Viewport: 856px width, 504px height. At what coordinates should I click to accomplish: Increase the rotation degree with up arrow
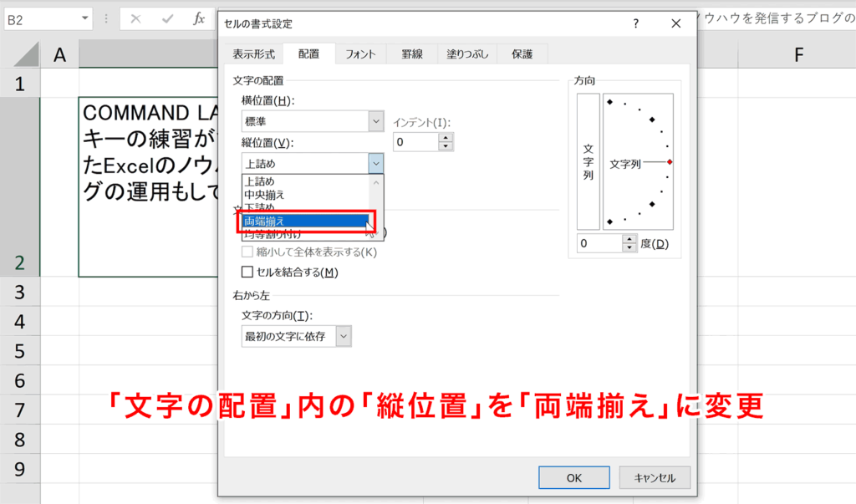(629, 239)
